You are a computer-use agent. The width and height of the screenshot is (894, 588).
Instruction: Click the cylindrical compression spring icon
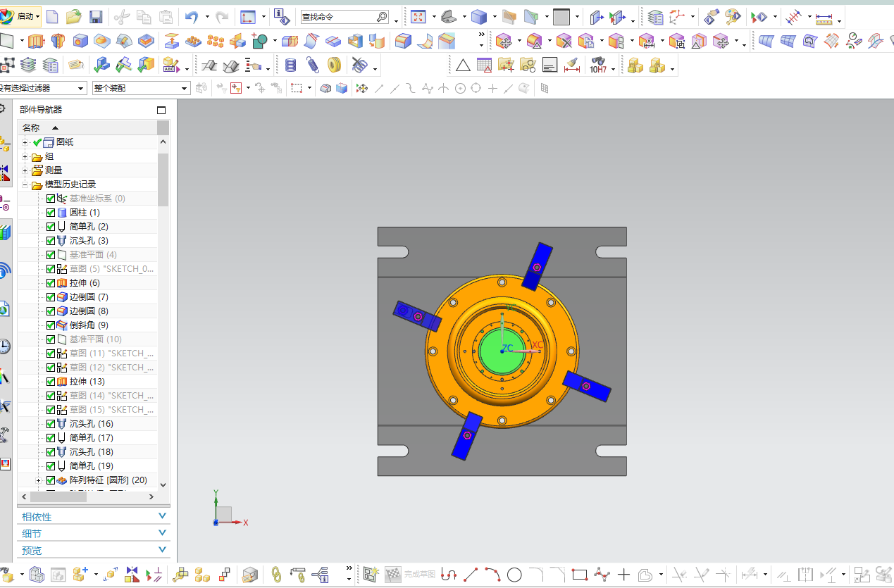290,65
